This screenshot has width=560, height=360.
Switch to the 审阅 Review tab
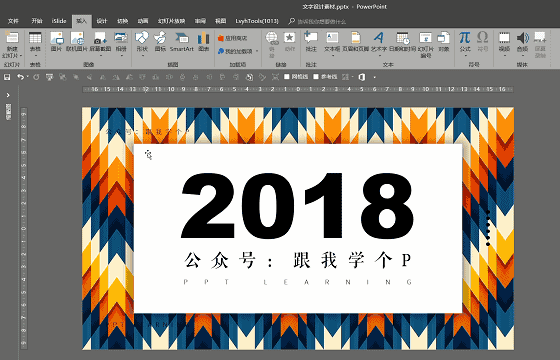pyautogui.click(x=200, y=21)
